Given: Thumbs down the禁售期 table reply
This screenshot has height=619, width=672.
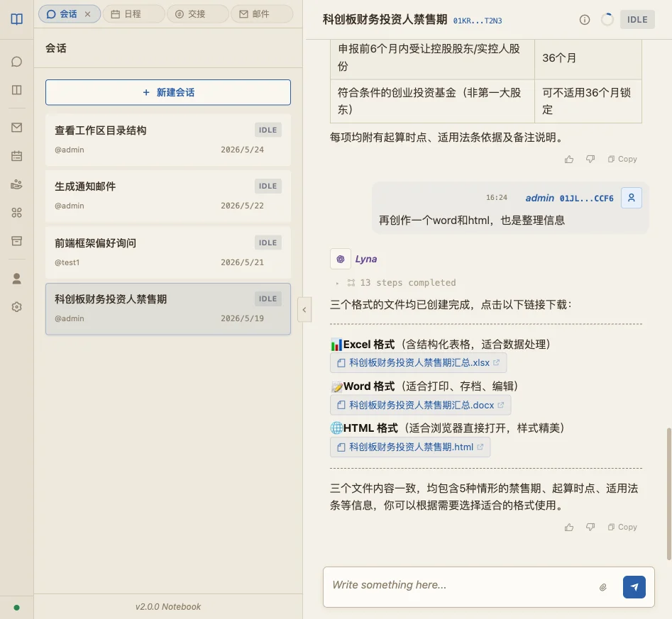Looking at the screenshot, I should pos(590,160).
